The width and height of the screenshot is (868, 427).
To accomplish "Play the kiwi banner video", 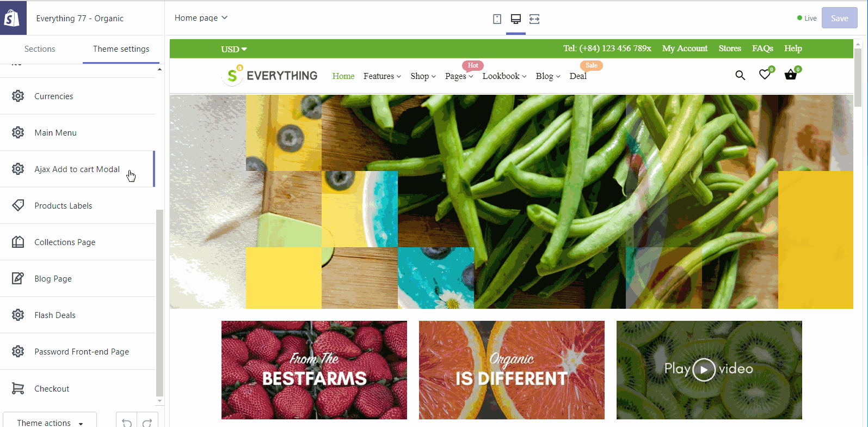I will point(704,370).
